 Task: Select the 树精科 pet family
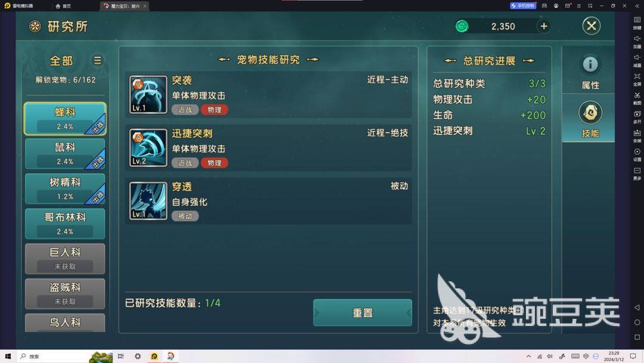(x=65, y=189)
